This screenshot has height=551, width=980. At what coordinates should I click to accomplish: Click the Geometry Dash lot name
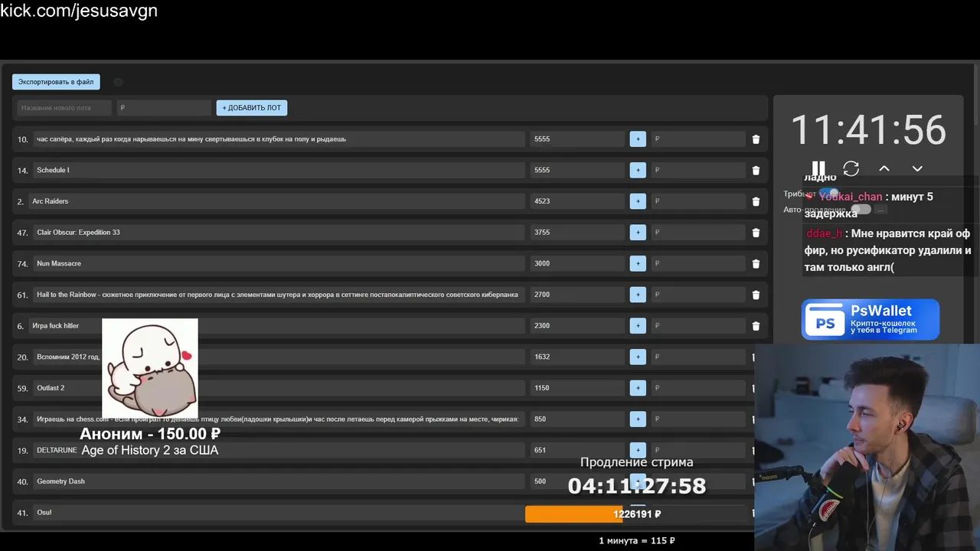coord(60,481)
